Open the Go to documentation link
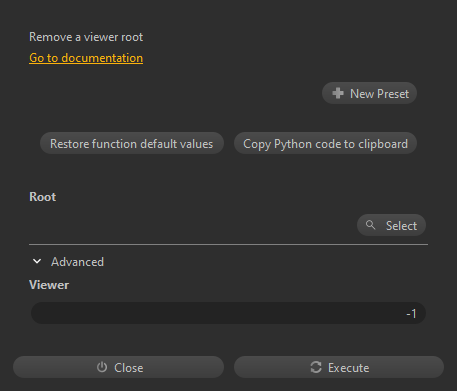The width and height of the screenshot is (457, 391). point(86,58)
